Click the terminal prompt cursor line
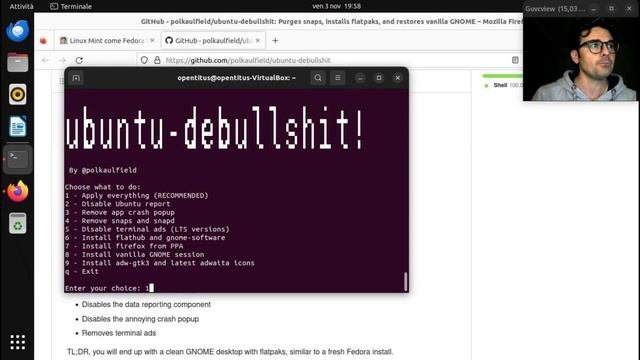This screenshot has width=640, height=360. (109, 288)
